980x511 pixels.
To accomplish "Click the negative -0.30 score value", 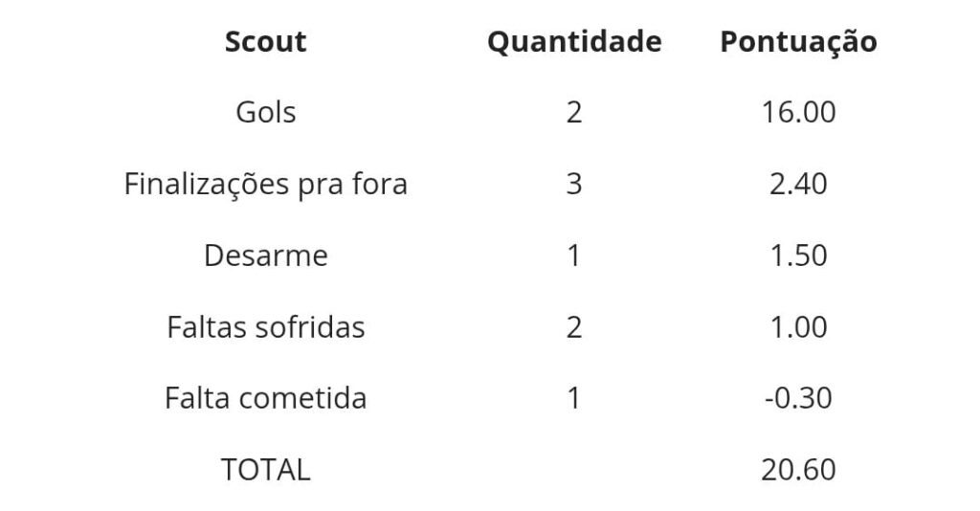I will (x=798, y=397).
